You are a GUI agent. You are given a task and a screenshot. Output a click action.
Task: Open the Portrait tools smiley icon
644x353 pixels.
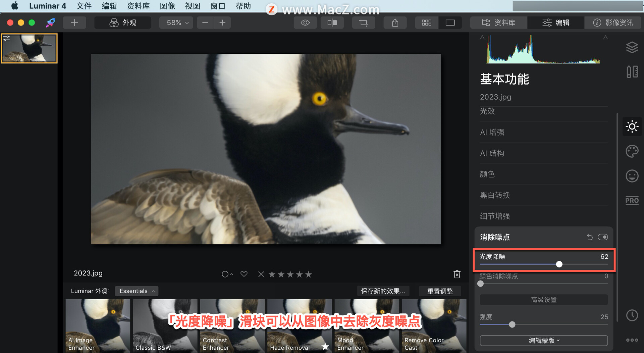pyautogui.click(x=632, y=176)
